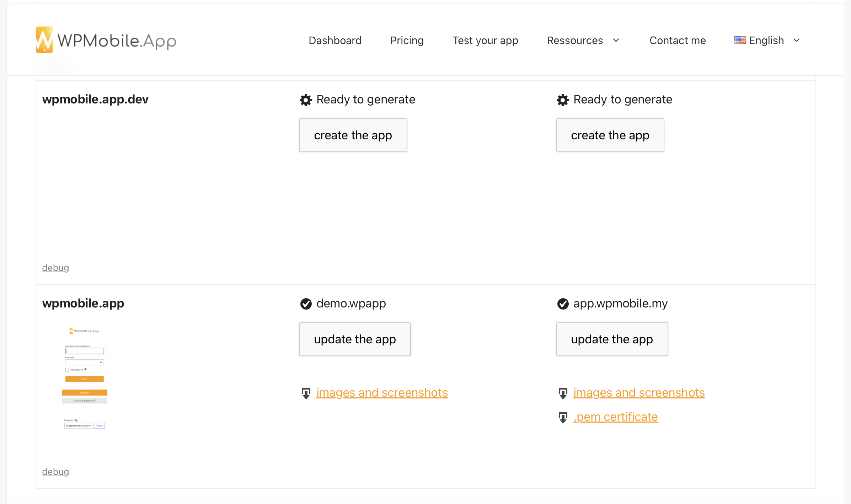Screen dimensions: 851x504
Task: Open the debug link for wpmobile.app
Action: [55, 472]
